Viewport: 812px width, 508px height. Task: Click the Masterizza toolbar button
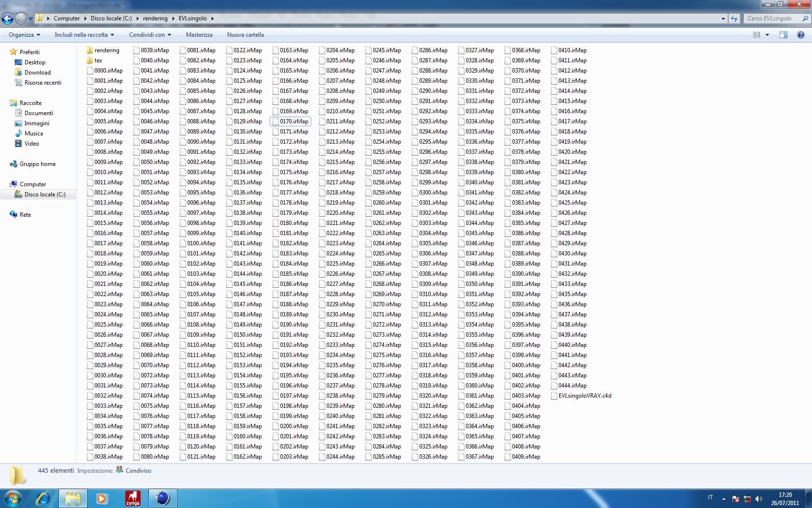point(199,35)
